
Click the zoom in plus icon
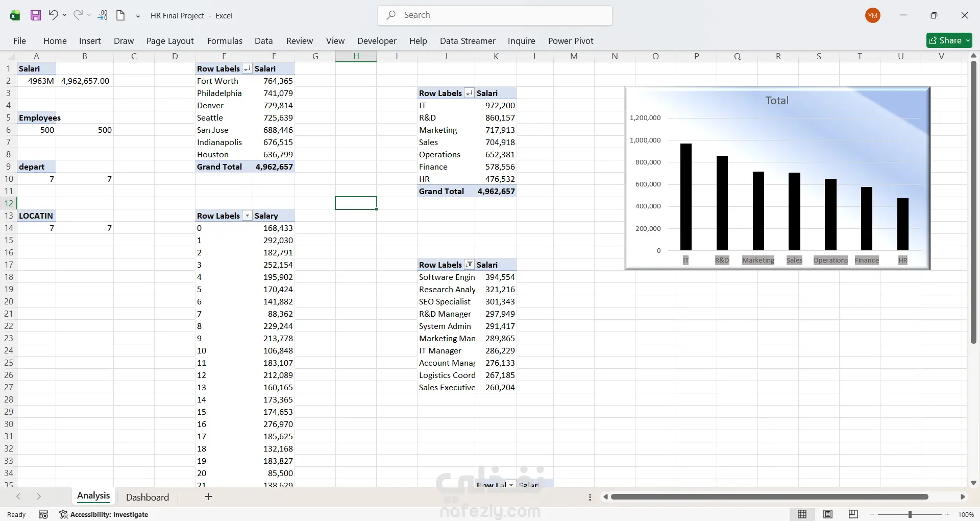(x=947, y=514)
